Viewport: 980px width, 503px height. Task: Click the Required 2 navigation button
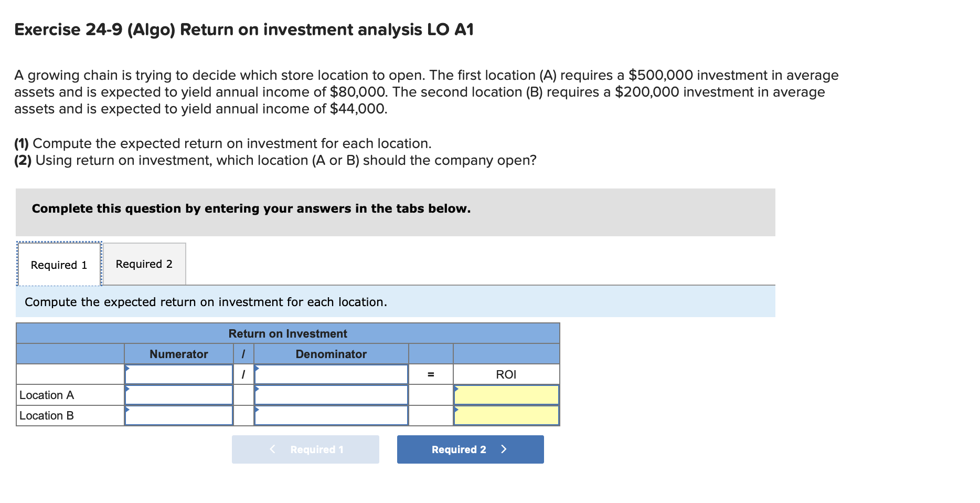coord(470,449)
